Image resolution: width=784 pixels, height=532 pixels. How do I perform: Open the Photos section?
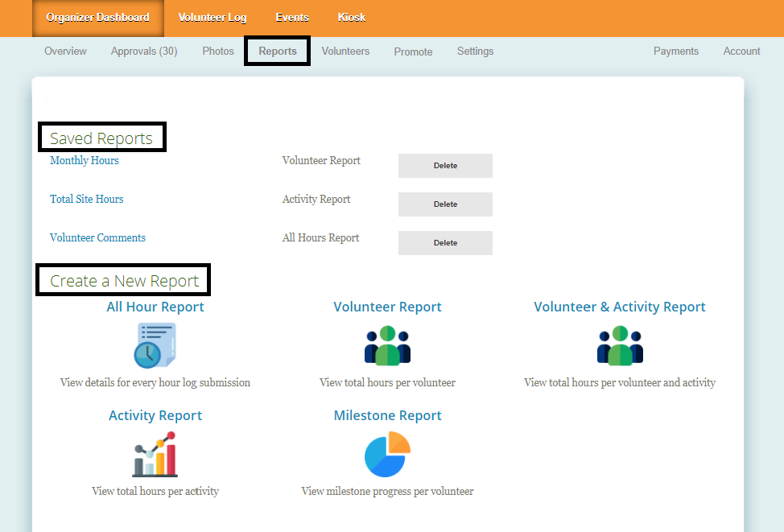tap(218, 52)
